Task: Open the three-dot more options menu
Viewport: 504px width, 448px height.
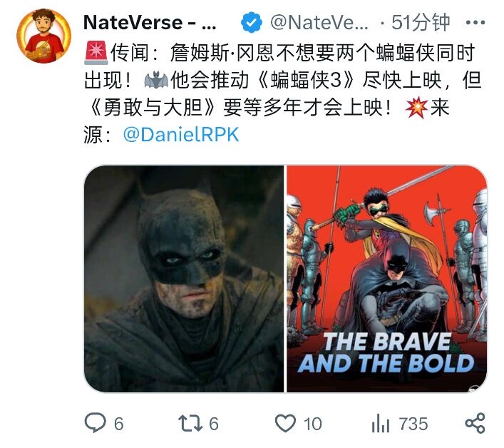Action: pos(475,23)
